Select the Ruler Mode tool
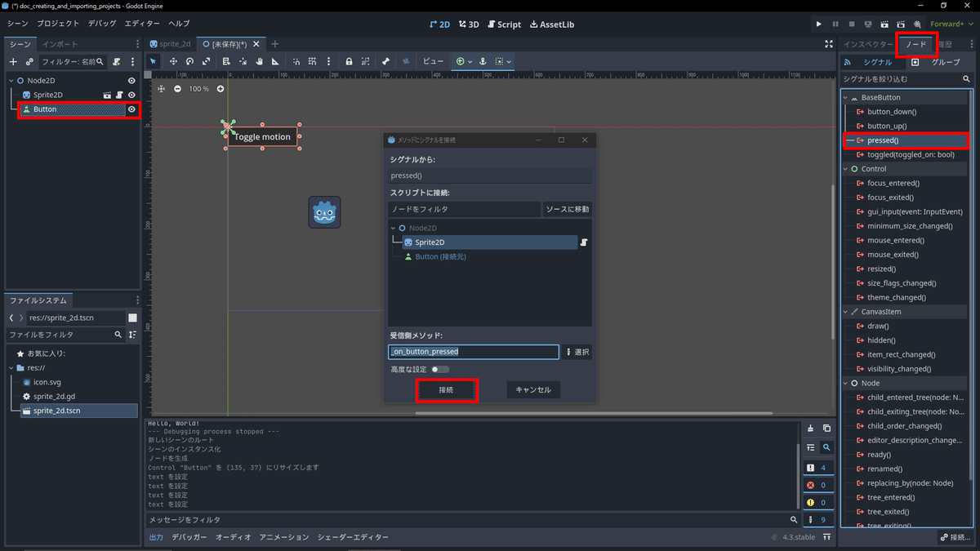 pos(275,61)
